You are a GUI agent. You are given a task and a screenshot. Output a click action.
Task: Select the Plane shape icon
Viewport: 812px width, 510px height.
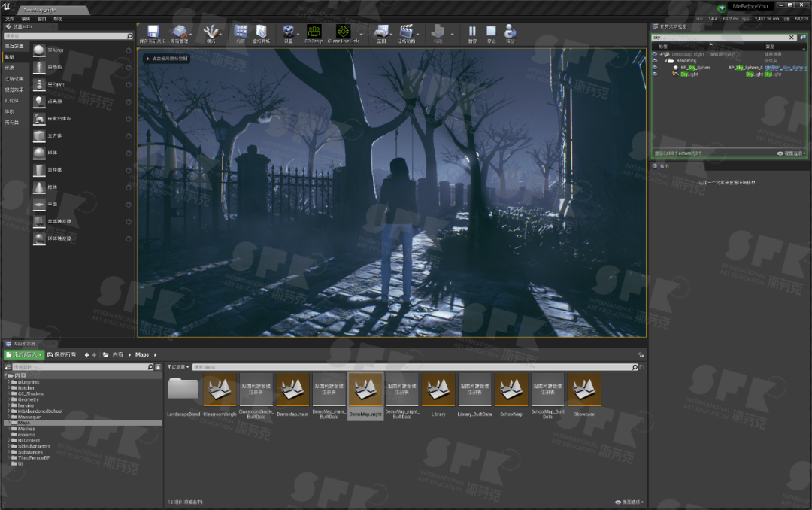pos(39,204)
